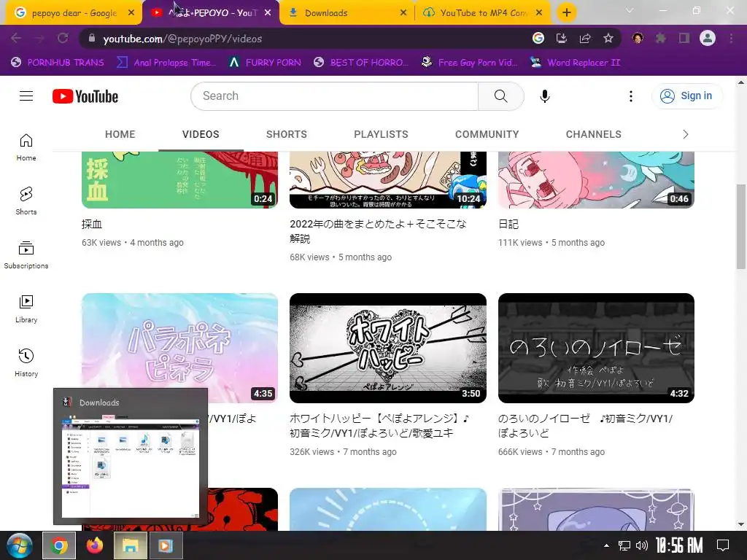Go to Home in sidebar
747x560 pixels.
point(26,147)
